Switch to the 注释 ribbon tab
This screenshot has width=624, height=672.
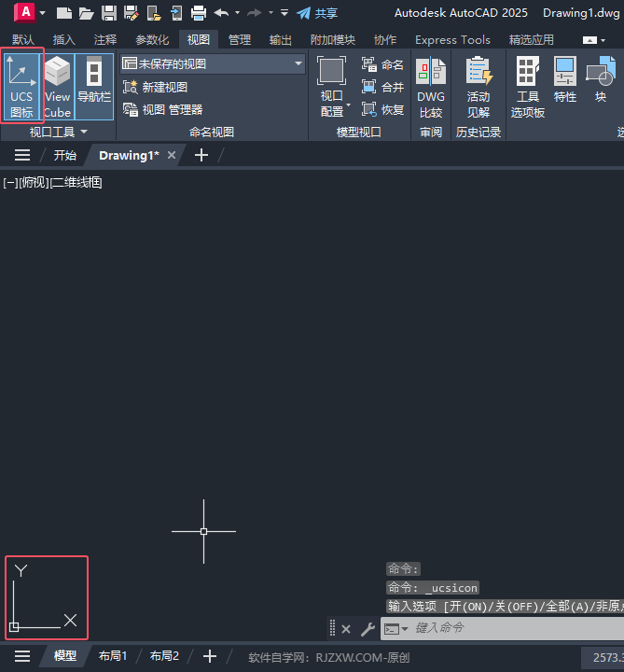click(x=104, y=40)
